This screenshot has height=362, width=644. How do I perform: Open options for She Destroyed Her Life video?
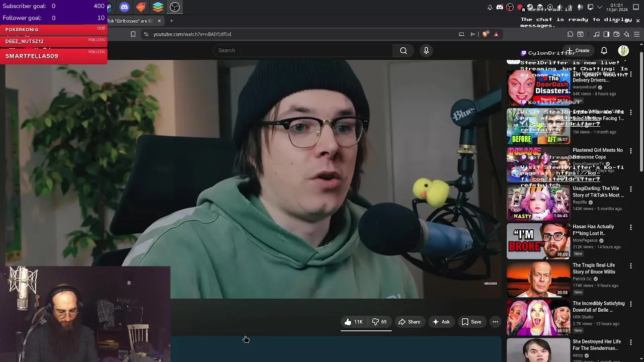[x=630, y=342]
